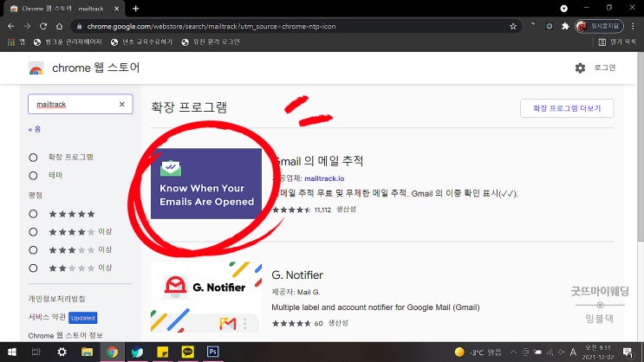Click the input language A indicator
The width and height of the screenshot is (644, 362).
tap(573, 352)
